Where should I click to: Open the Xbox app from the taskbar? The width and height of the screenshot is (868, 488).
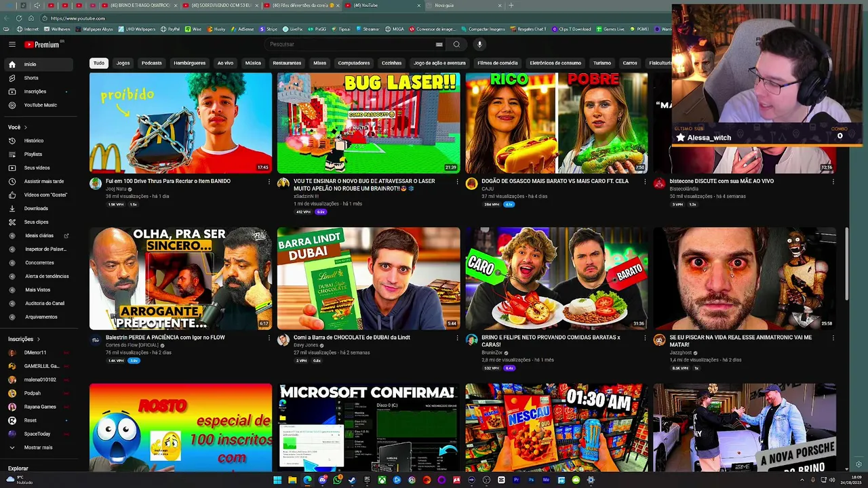coord(382,480)
